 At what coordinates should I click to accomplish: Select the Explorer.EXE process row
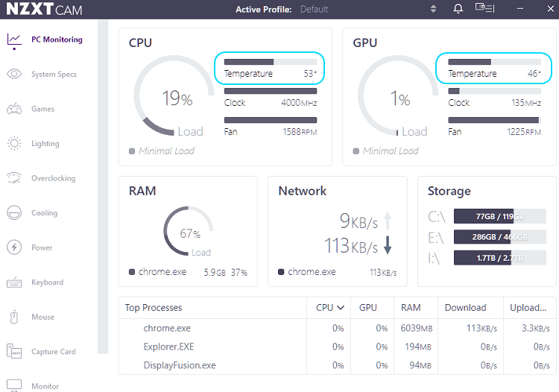(x=337, y=347)
